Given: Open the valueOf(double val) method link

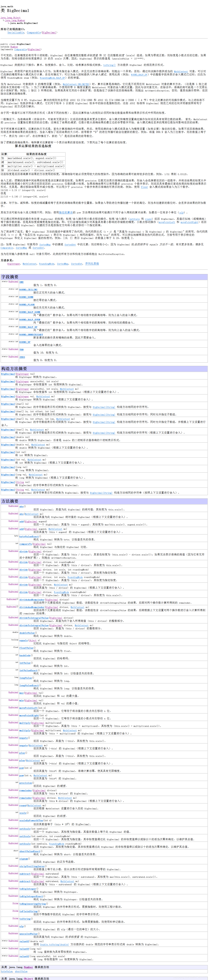Looking at the screenshot, I should tap(24, 942).
